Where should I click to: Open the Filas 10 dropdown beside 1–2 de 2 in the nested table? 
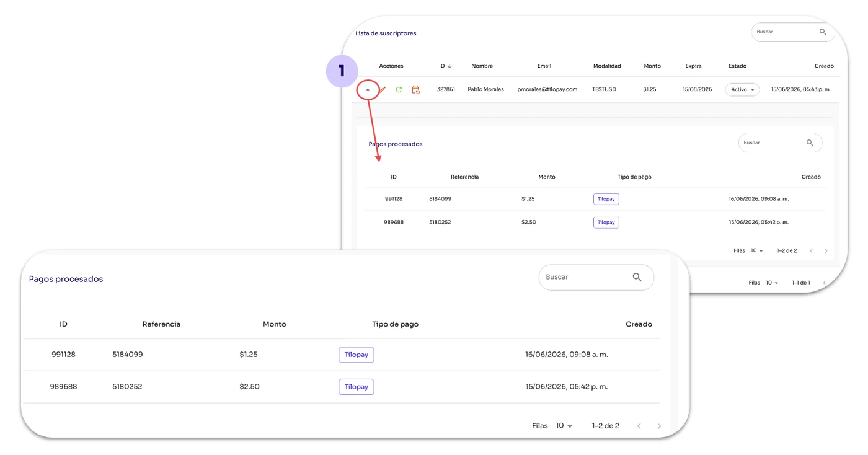coord(757,251)
